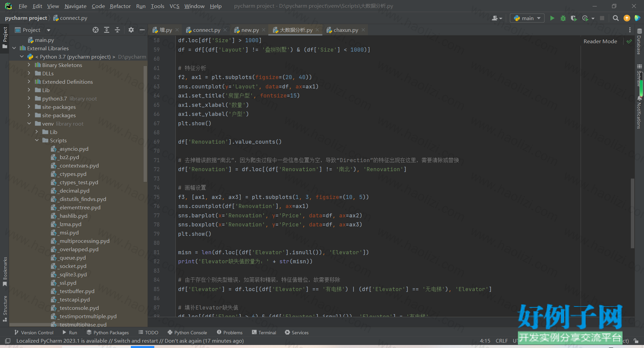Click the Project tree vertical scrollbar
Screen dimensions: 644x348
pyautogui.click(x=145, y=124)
